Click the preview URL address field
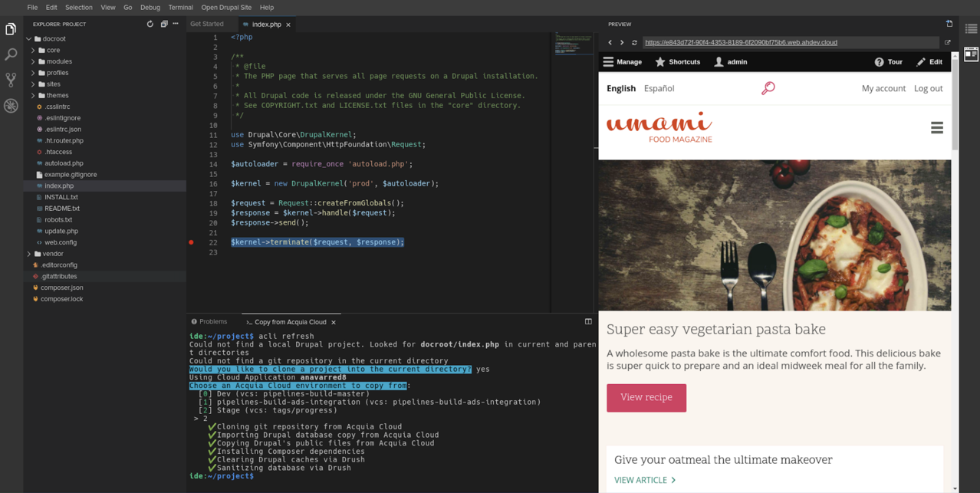Screen dimensions: 980x493 (791, 43)
